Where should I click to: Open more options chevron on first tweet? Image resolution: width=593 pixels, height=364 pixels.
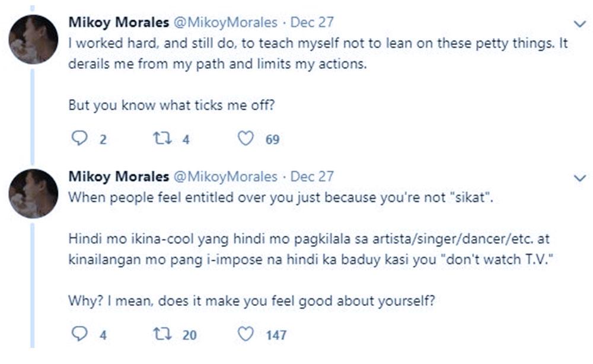coord(579,24)
